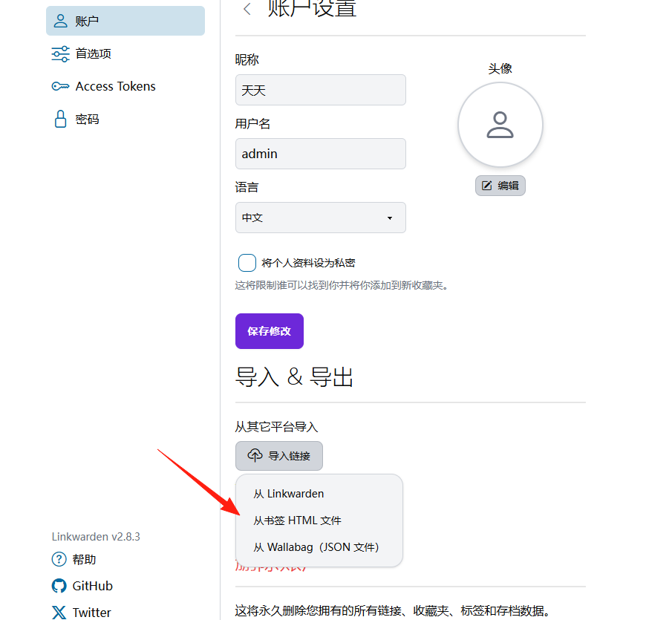Viewport: 672px width, 620px height.
Task: Click the Linkwarden v2.8.3 version text
Action: 96,537
